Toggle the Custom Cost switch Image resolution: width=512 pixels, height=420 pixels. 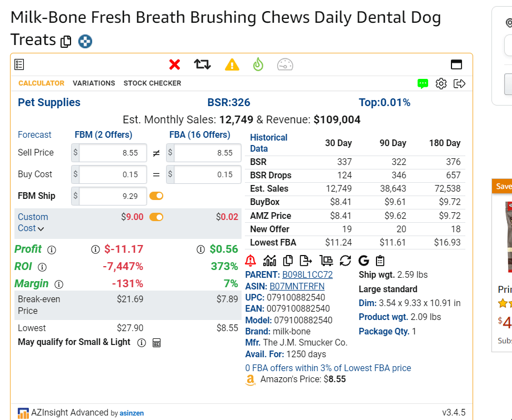(156, 217)
